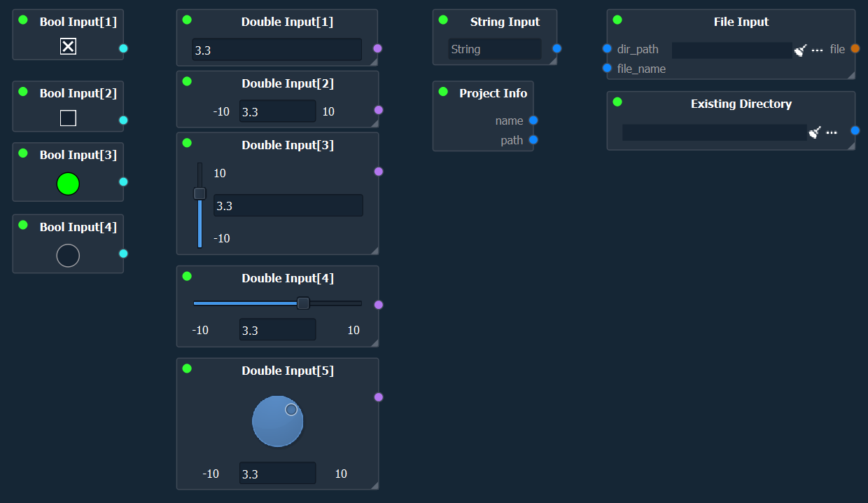Clear File Input path with broom icon

[800, 50]
